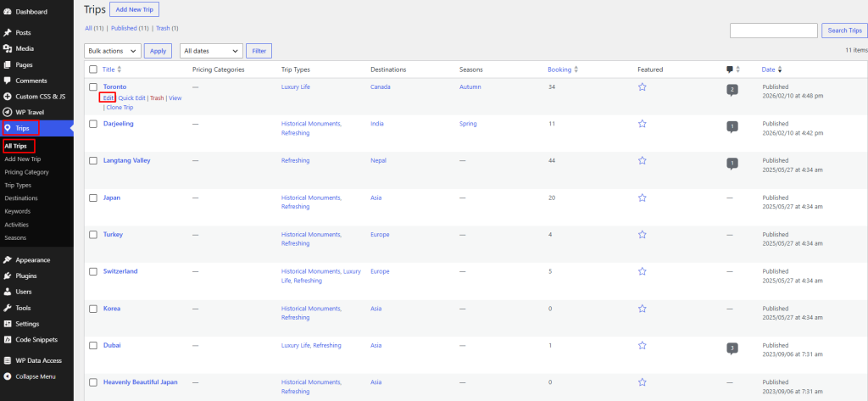The height and width of the screenshot is (401, 868).
Task: Open the Bulk actions dropdown
Action: pos(113,51)
